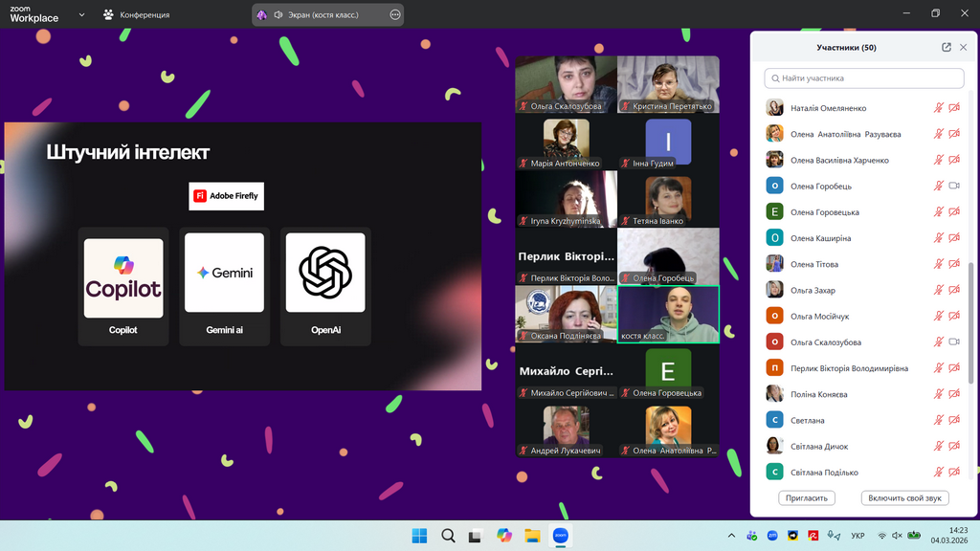Viewport: 980px width, 551px height.
Task: Click the muted volume icon in system tray
Action: pos(898,536)
